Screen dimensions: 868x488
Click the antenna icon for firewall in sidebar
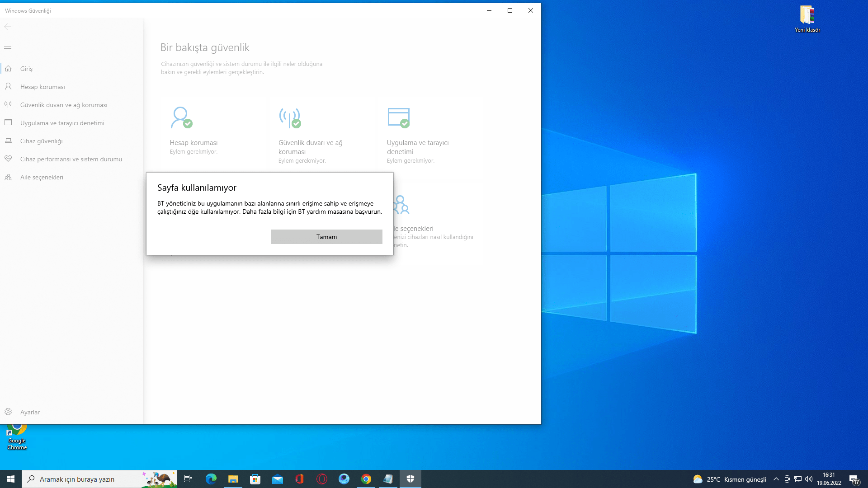coord(8,104)
